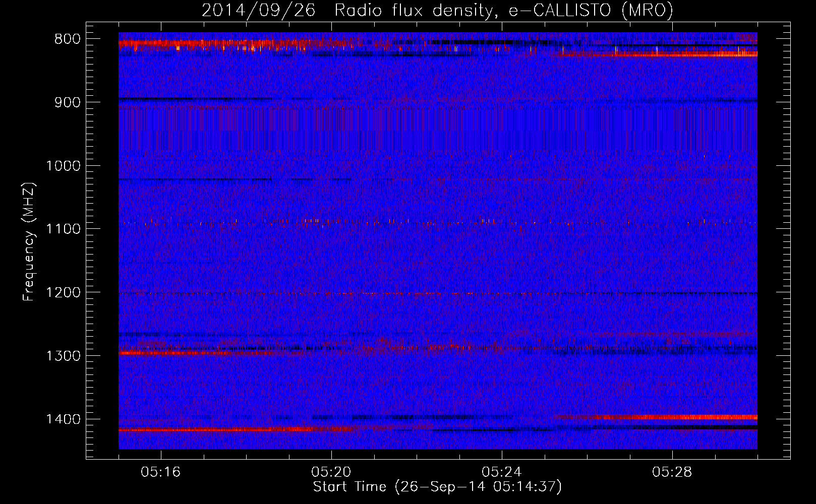This screenshot has width=816, height=504.
Task: Select the 1400 frequency axis label
Action: point(63,419)
